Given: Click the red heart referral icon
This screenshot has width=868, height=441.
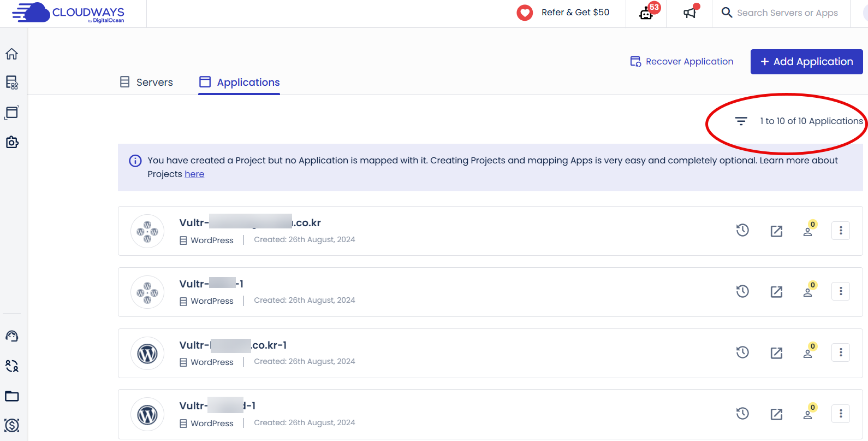Looking at the screenshot, I should [525, 13].
